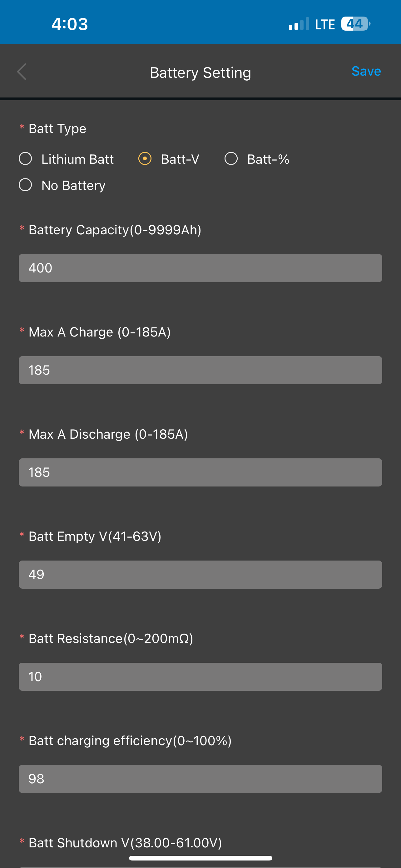Select the Batt-V radio option
This screenshot has width=401, height=868.
point(169,159)
